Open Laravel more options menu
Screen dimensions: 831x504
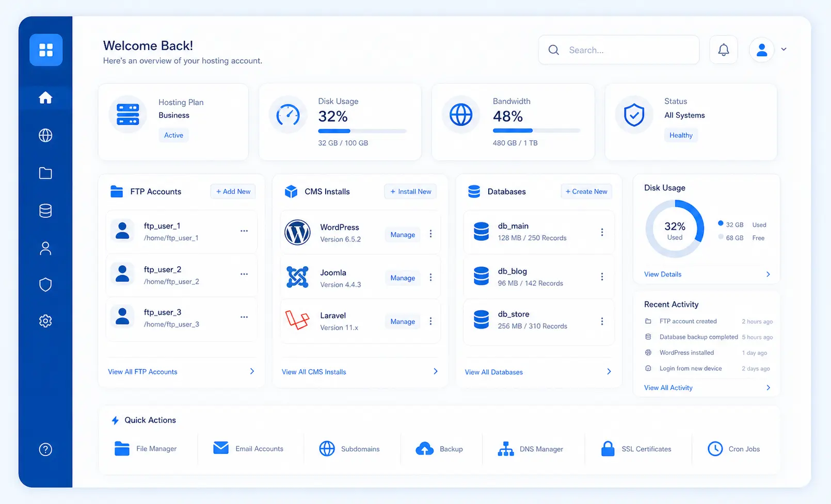coord(430,321)
